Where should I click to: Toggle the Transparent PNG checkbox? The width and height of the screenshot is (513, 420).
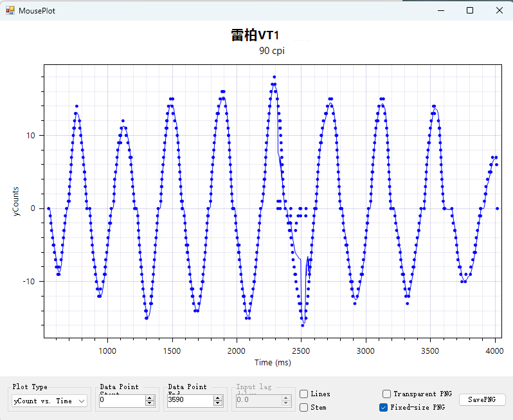[386, 394]
